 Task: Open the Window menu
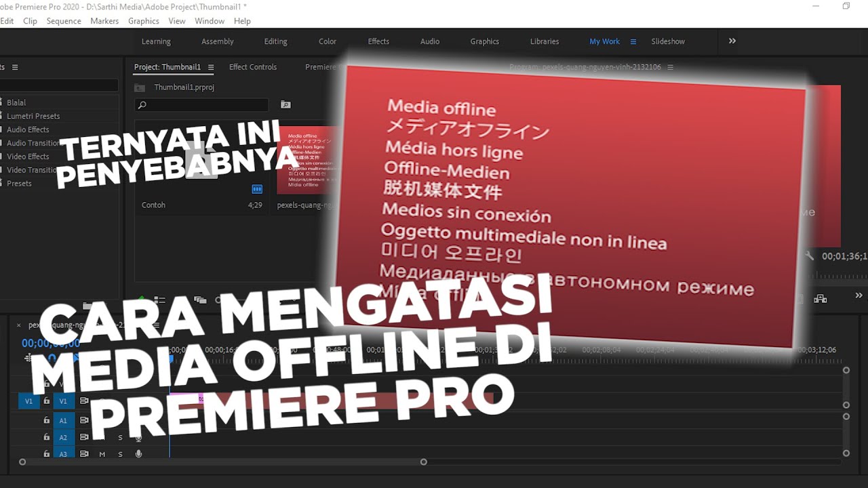210,21
